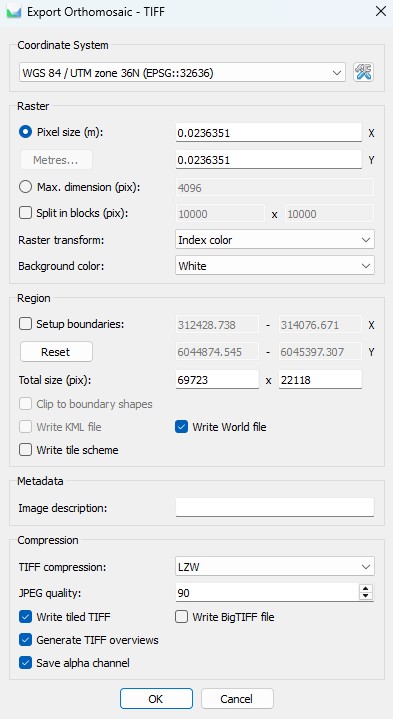
Task: Click the total size height field 22118
Action: pyautogui.click(x=320, y=380)
